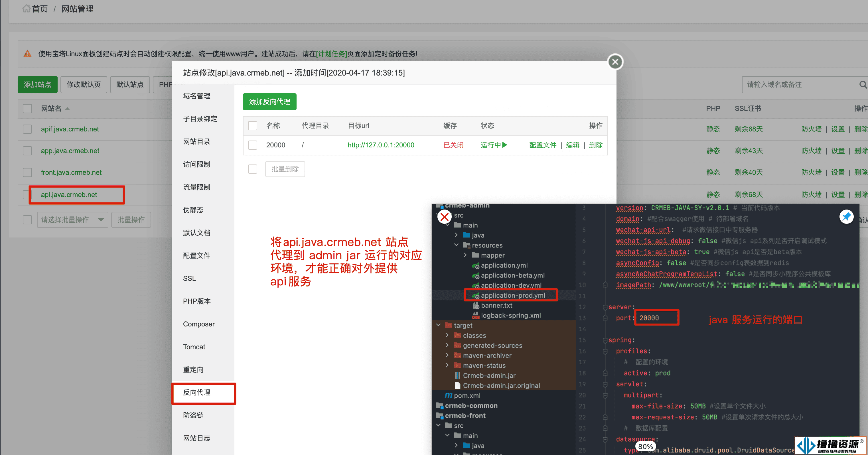Open 域名管理 tab in dialog sidebar
The height and width of the screenshot is (455, 868).
click(x=197, y=96)
